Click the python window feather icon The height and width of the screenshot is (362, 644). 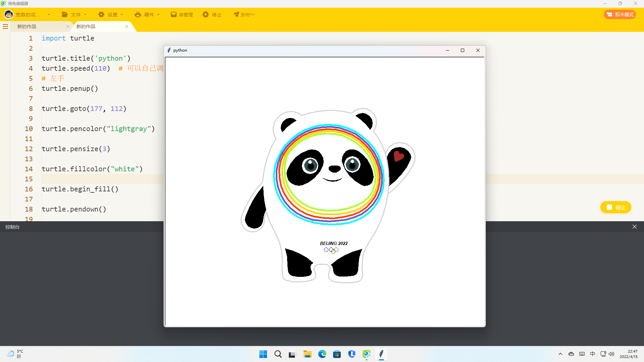point(169,50)
